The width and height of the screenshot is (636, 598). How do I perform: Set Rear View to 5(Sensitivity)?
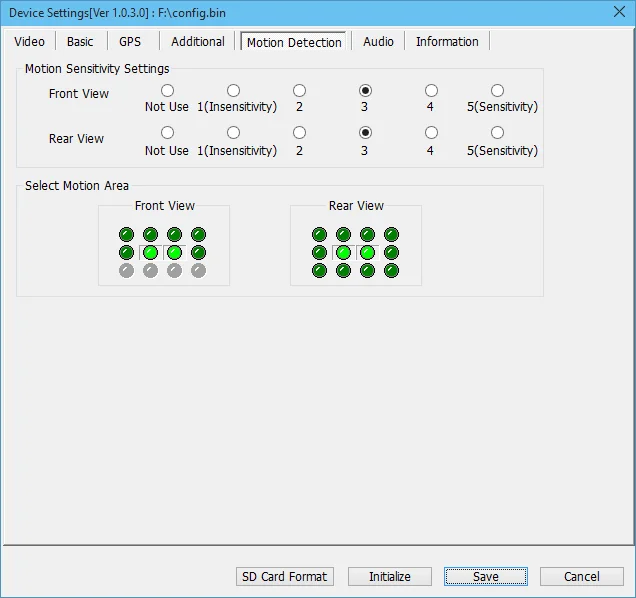497,133
